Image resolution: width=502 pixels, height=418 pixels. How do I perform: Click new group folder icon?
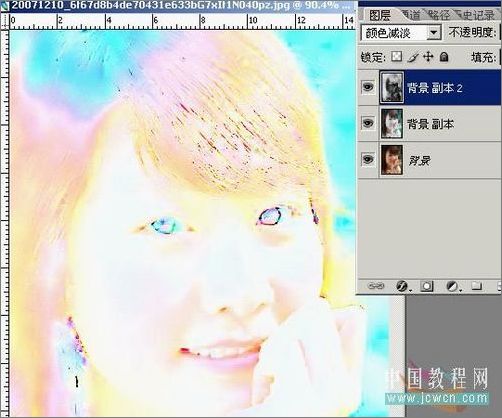tap(477, 286)
